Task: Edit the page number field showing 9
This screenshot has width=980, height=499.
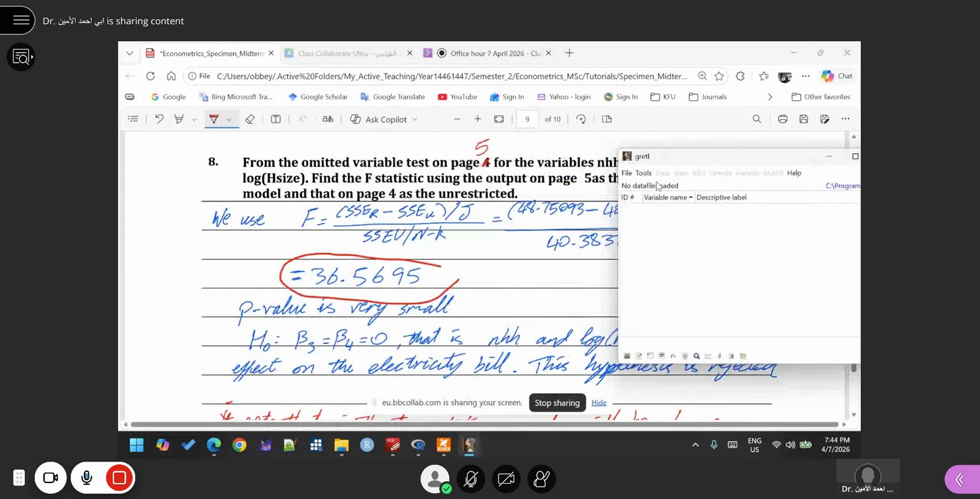Action: pos(527,119)
